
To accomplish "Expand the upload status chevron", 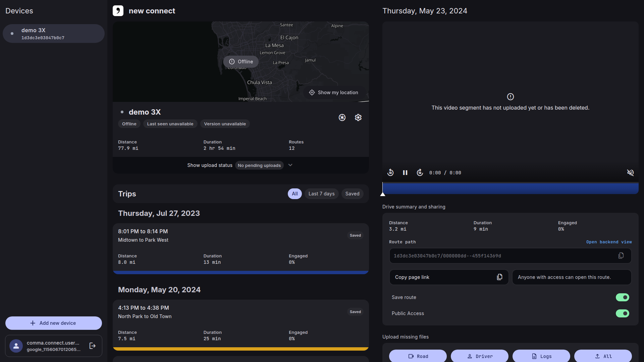I will coord(290,165).
